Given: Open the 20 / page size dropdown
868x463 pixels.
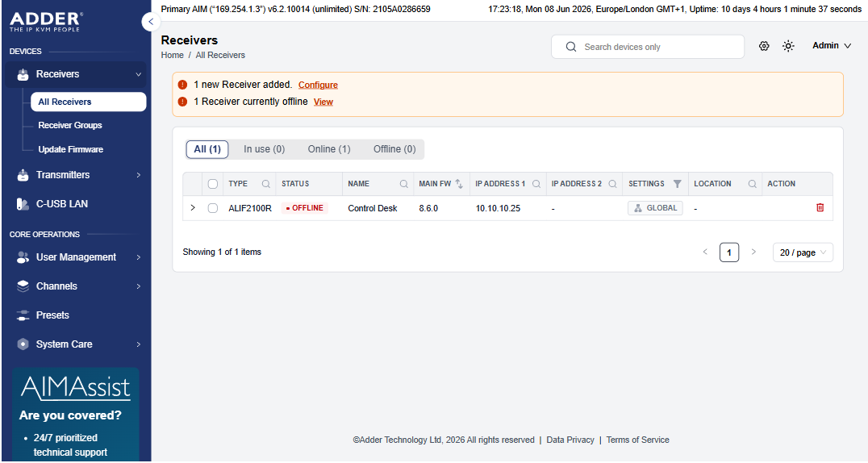Looking at the screenshot, I should click(x=803, y=252).
